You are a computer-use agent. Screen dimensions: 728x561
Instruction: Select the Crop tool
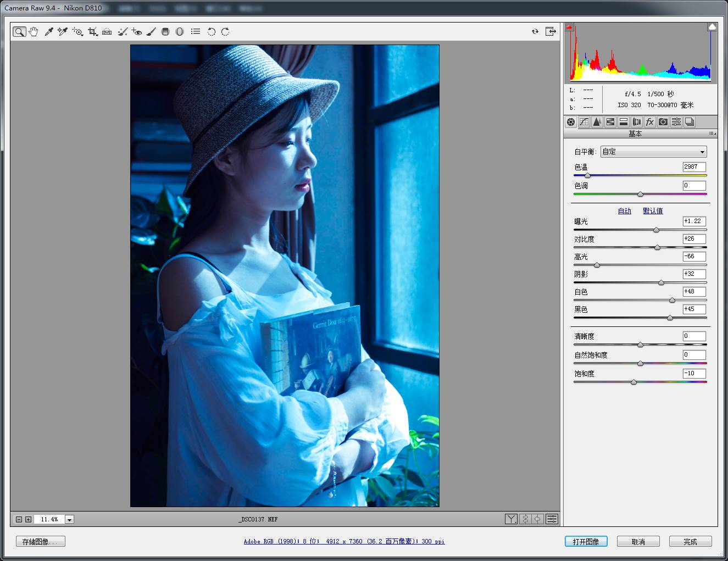pos(93,32)
